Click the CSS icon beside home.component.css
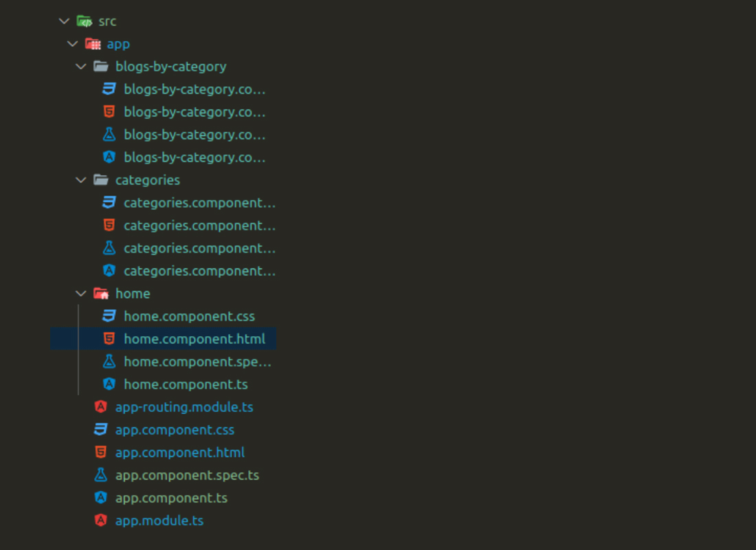Screen dimensions: 756x550 (109, 316)
